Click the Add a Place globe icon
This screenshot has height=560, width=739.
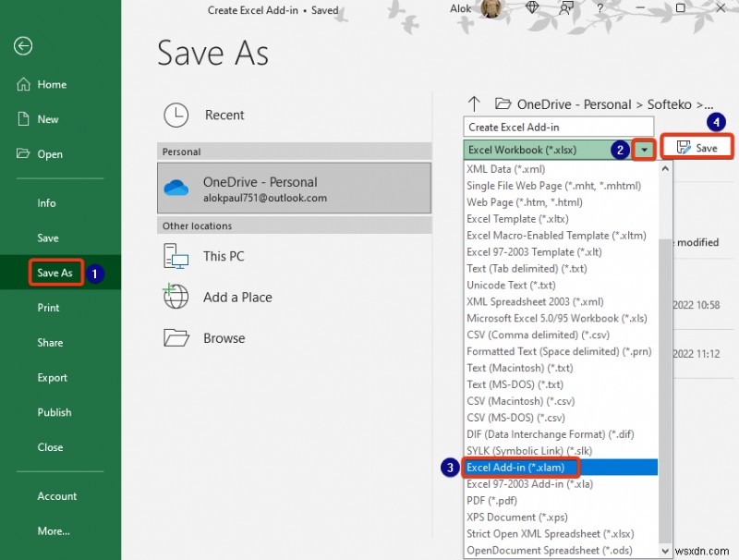tap(176, 298)
